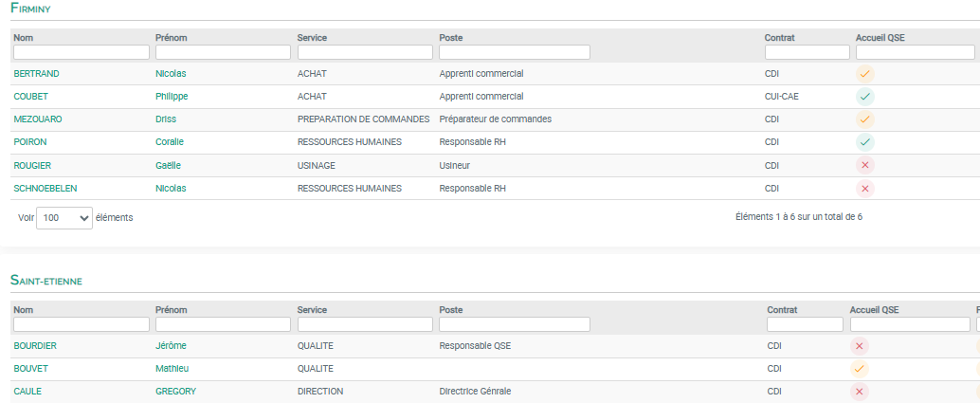Click orange check icon for MEZOUARO Driss

tap(865, 119)
